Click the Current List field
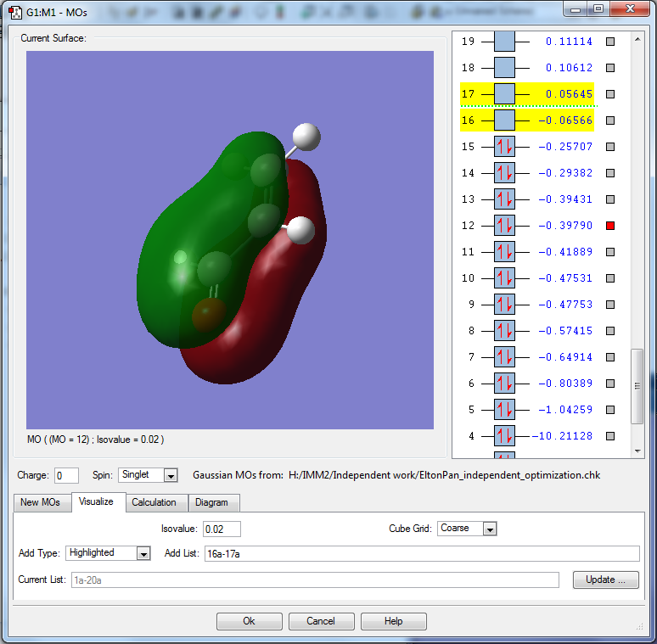This screenshot has height=644, width=657. 315,580
